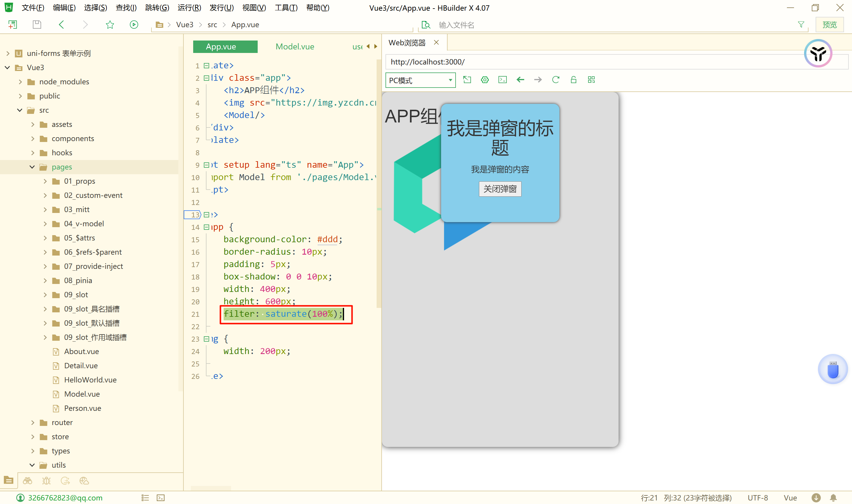The image size is (852, 504).
Task: Open the PC模式 device dropdown
Action: [420, 80]
